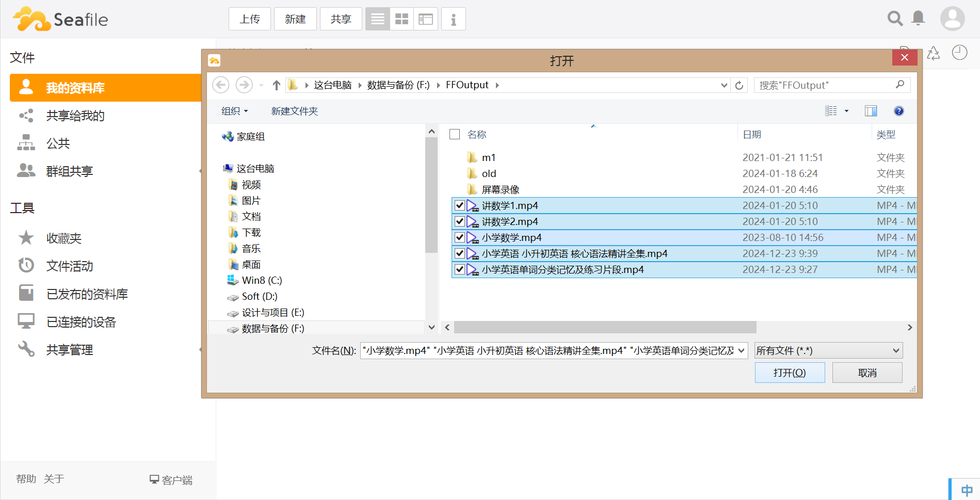Open 文件活动 in the sidebar

pos(70,266)
